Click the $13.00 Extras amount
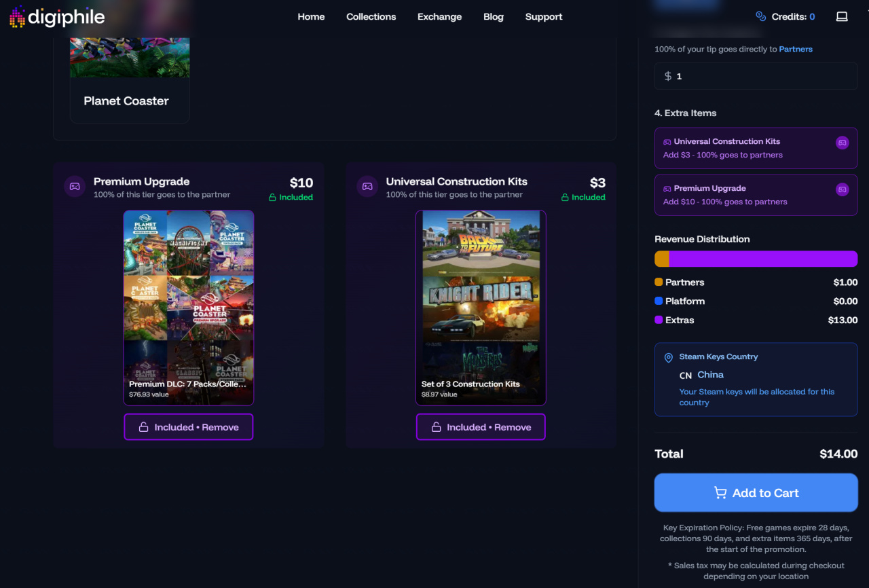Image resolution: width=869 pixels, height=588 pixels. coord(843,320)
